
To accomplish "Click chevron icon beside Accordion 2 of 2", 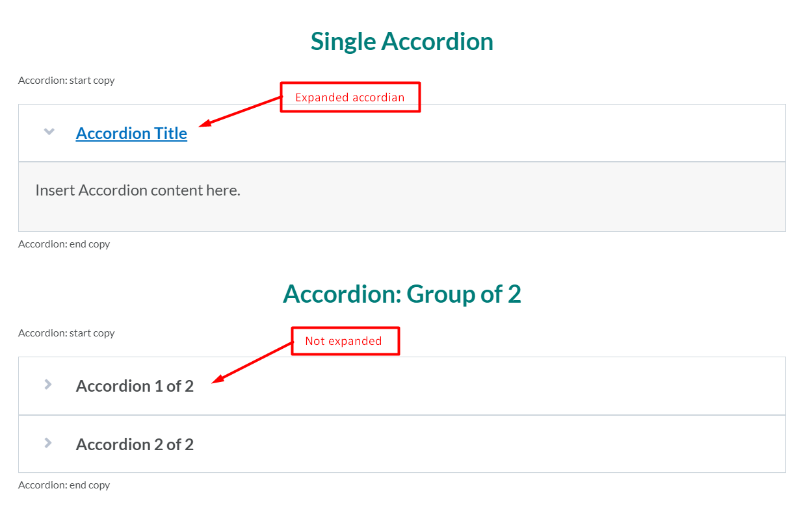I will (48, 443).
